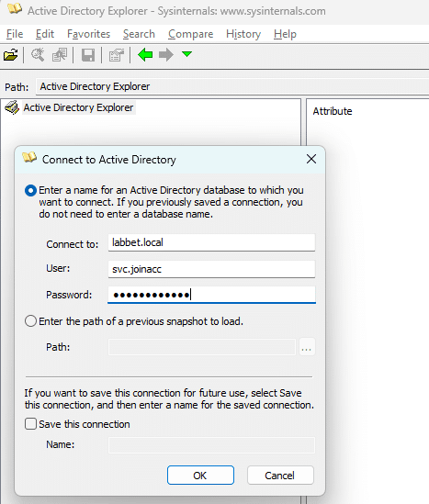The height and width of the screenshot is (504, 429).
Task: Click the properties toolbar icon
Action: click(x=116, y=55)
